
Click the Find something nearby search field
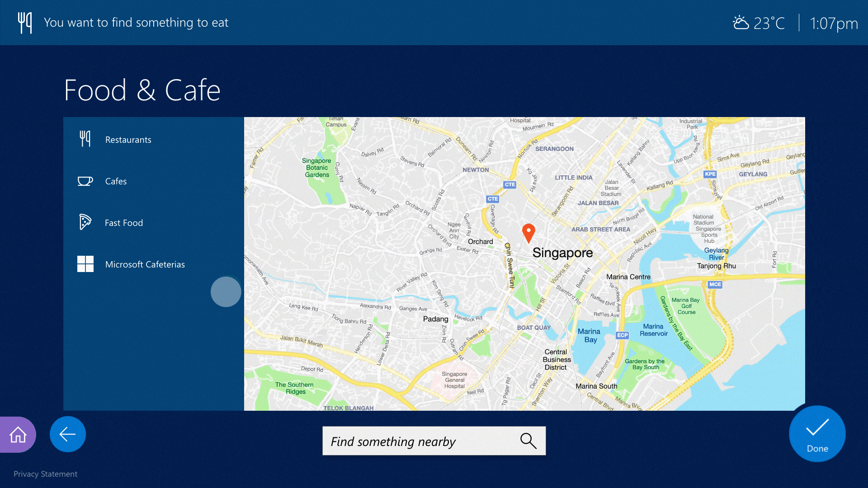pos(407,441)
